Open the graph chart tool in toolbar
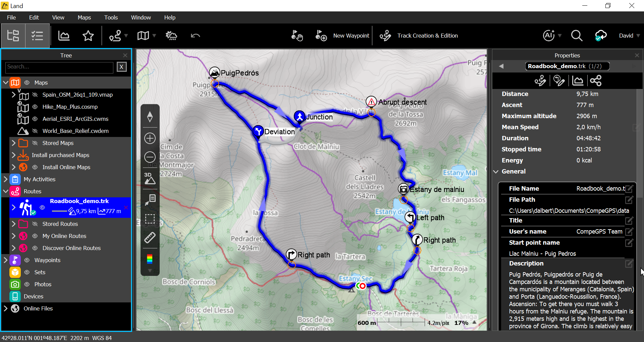 64,36
